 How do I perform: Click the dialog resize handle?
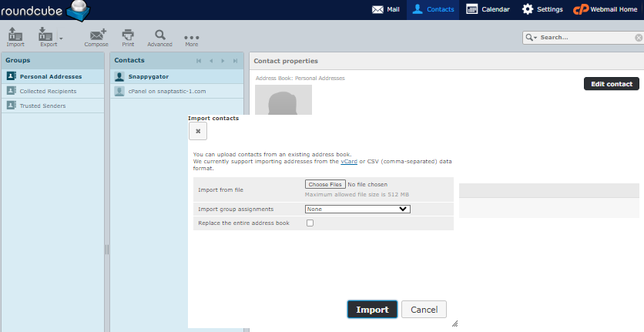(454, 324)
